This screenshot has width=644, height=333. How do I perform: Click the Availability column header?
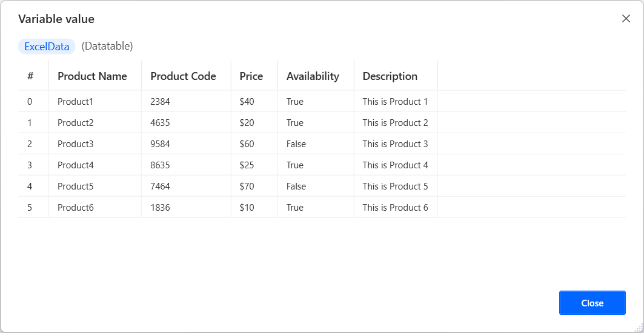313,76
